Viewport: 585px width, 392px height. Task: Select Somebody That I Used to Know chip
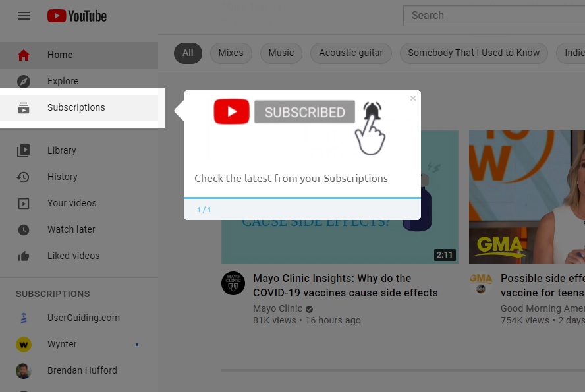tap(473, 53)
